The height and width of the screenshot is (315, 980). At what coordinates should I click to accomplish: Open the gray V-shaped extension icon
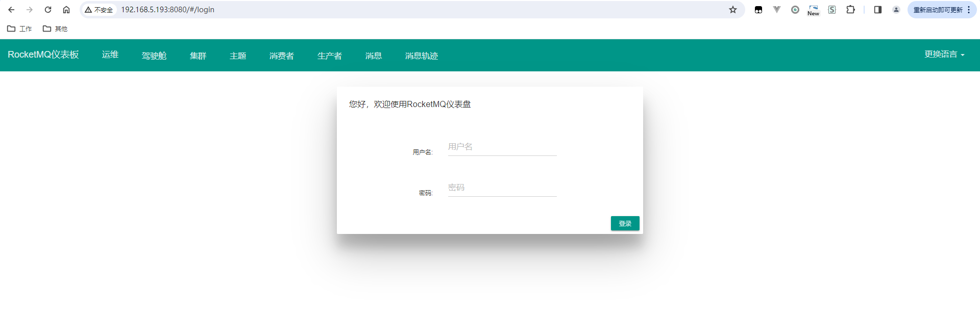click(777, 10)
